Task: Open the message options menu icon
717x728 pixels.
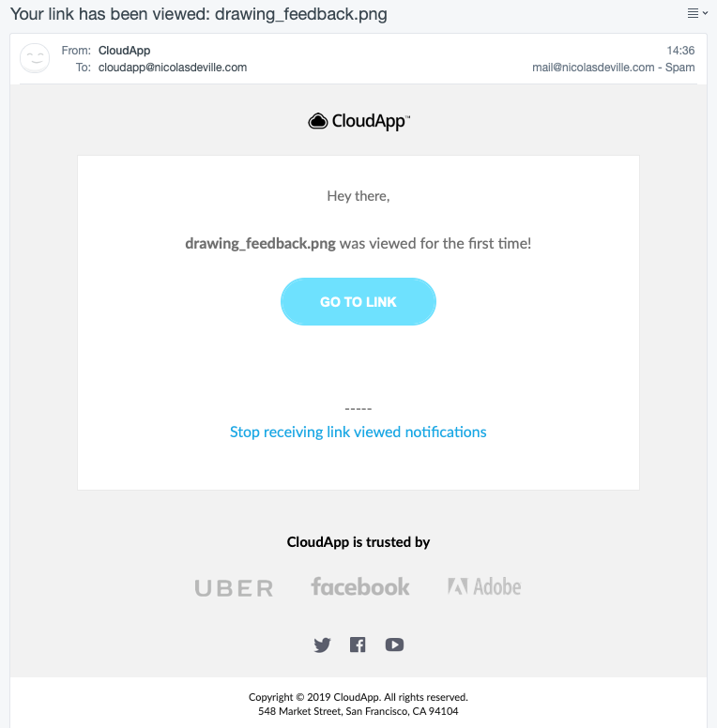Action: (697, 13)
